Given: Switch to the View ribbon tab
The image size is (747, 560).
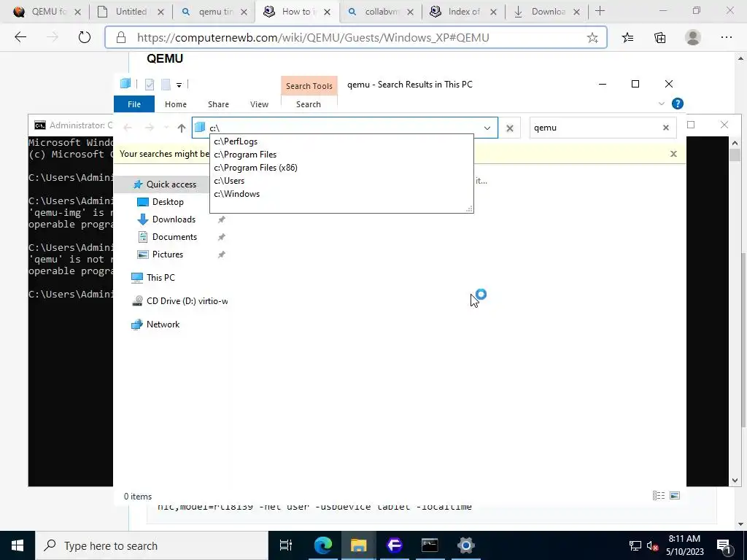Looking at the screenshot, I should (x=259, y=104).
